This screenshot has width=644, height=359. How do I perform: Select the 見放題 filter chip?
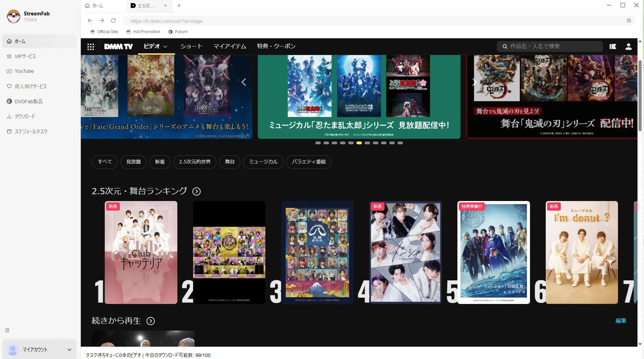click(x=134, y=162)
